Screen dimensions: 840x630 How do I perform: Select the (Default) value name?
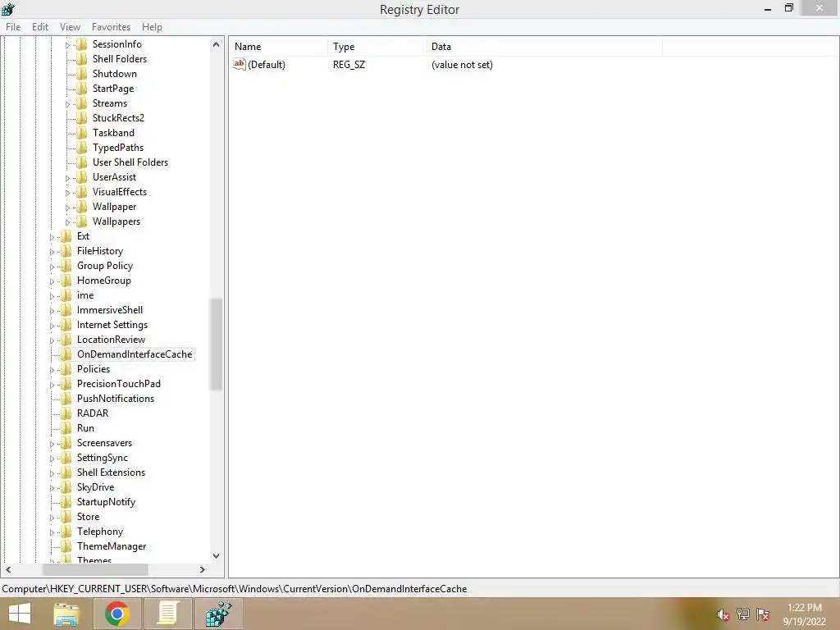(x=267, y=65)
